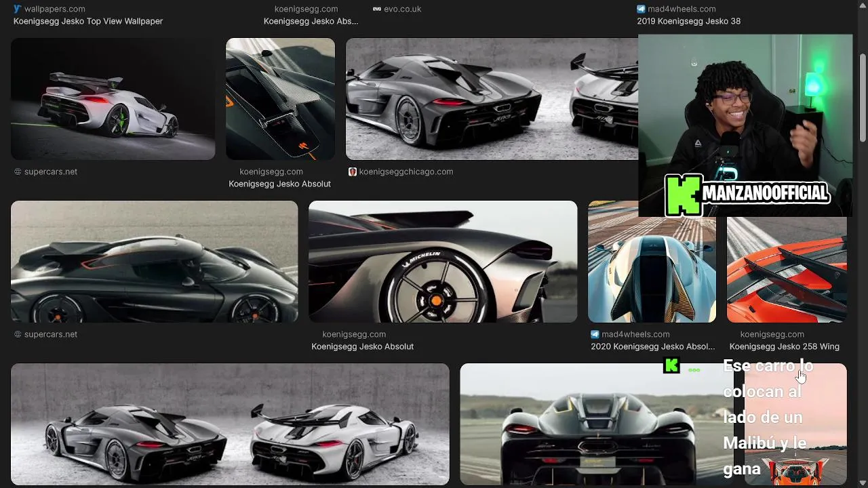Click the globe icon under the white Jesko image
This screenshot has width=868, height=488.
pos(18,171)
